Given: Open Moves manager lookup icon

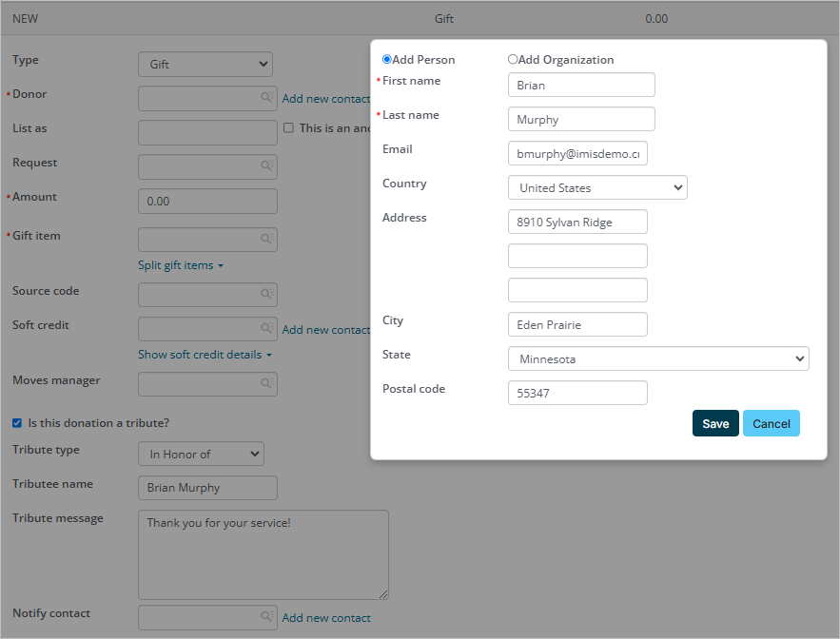Looking at the screenshot, I should pyautogui.click(x=266, y=383).
